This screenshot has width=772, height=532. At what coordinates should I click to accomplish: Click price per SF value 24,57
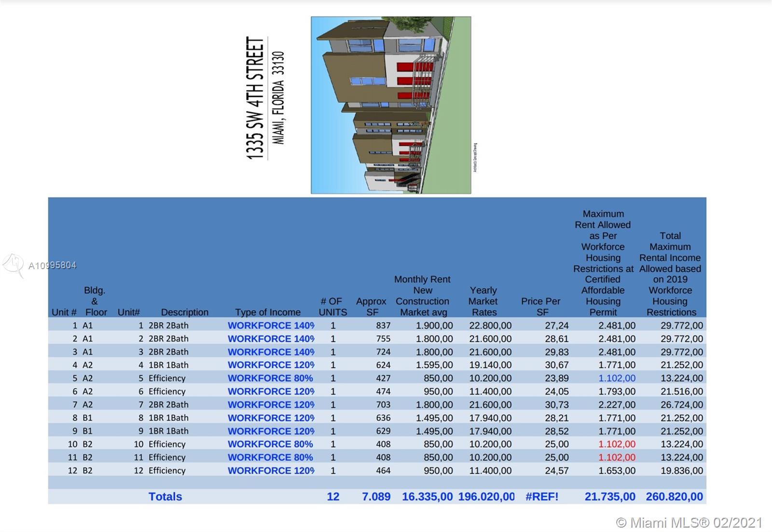click(557, 470)
